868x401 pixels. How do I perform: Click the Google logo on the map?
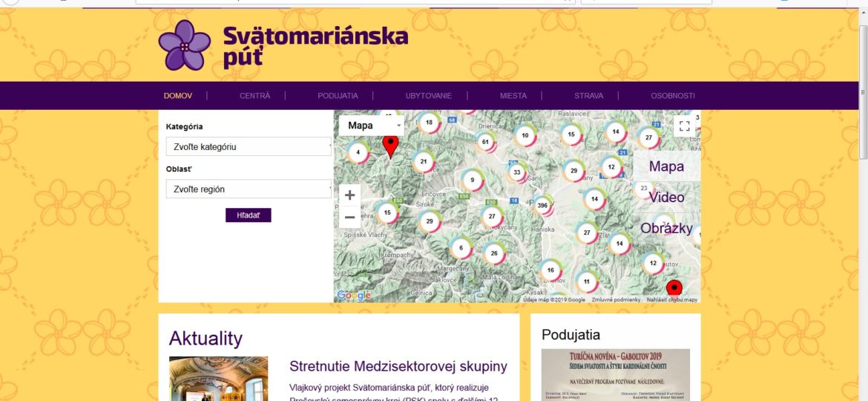point(355,296)
